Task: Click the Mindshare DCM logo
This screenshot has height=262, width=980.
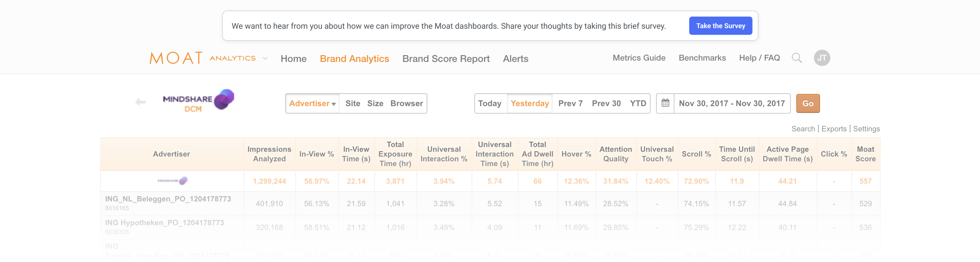Action: click(x=198, y=100)
